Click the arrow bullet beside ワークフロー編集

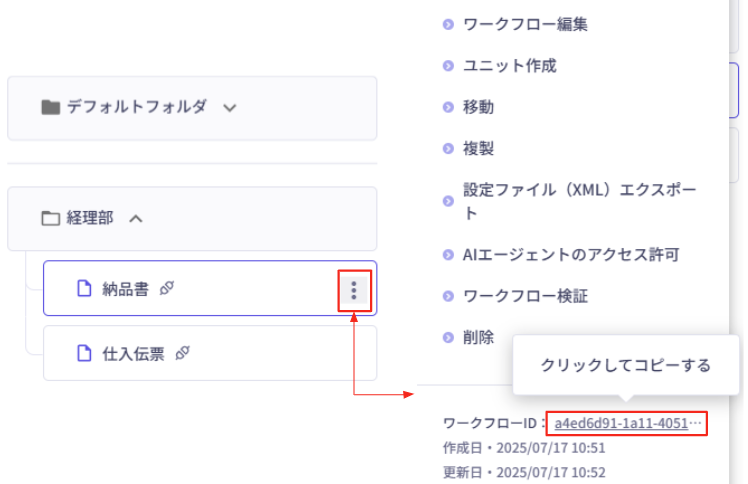(x=448, y=24)
